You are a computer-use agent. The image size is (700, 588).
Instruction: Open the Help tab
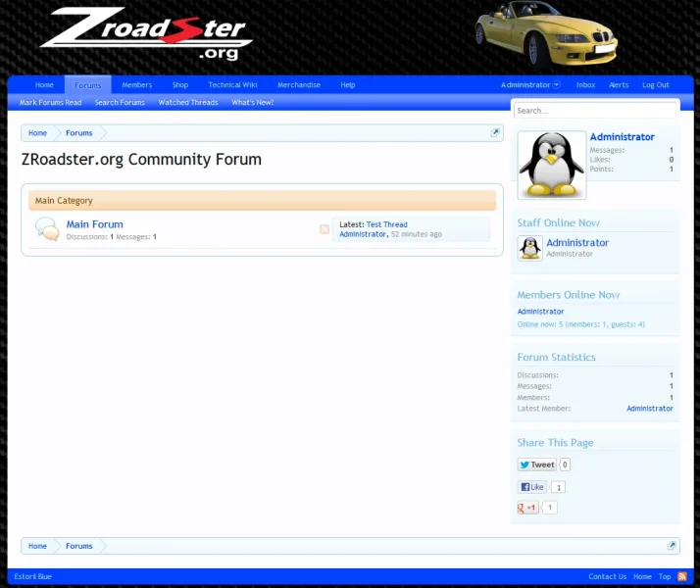[348, 84]
